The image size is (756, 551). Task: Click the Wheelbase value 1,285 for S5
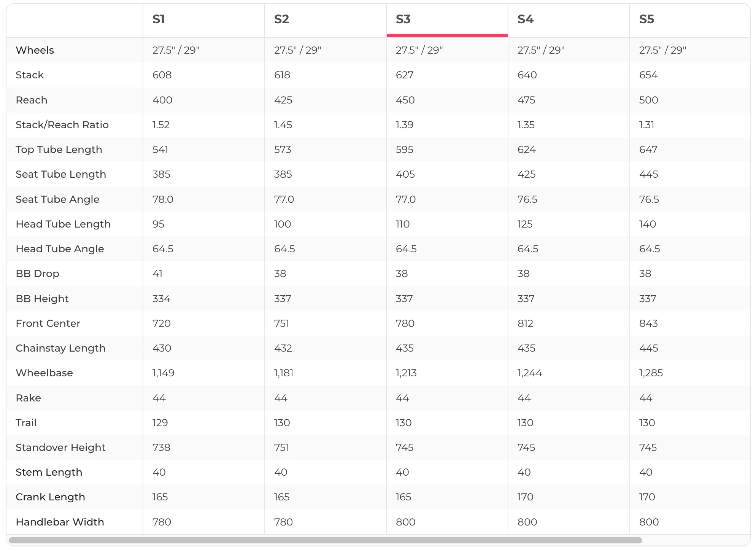651,373
